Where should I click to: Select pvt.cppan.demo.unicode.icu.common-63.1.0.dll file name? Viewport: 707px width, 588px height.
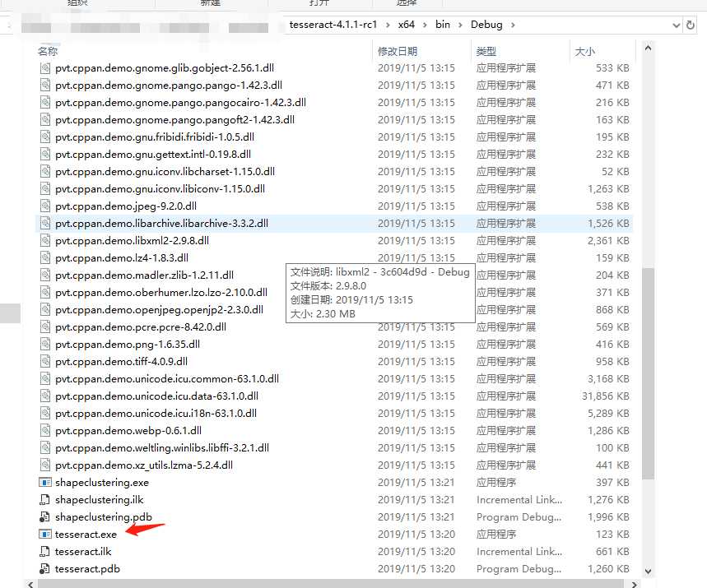tap(167, 379)
